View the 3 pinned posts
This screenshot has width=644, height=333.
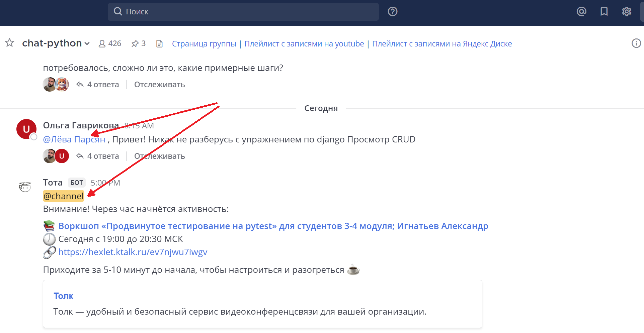(139, 44)
